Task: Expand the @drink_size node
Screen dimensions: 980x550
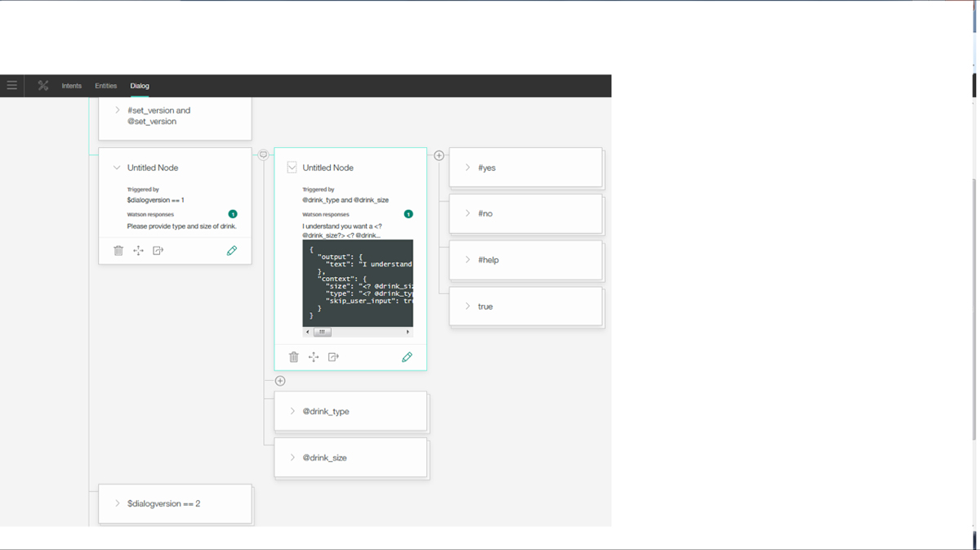Action: click(292, 458)
